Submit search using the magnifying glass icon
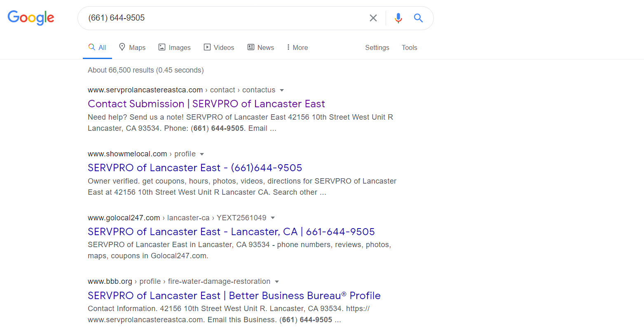The width and height of the screenshot is (644, 335). (418, 18)
